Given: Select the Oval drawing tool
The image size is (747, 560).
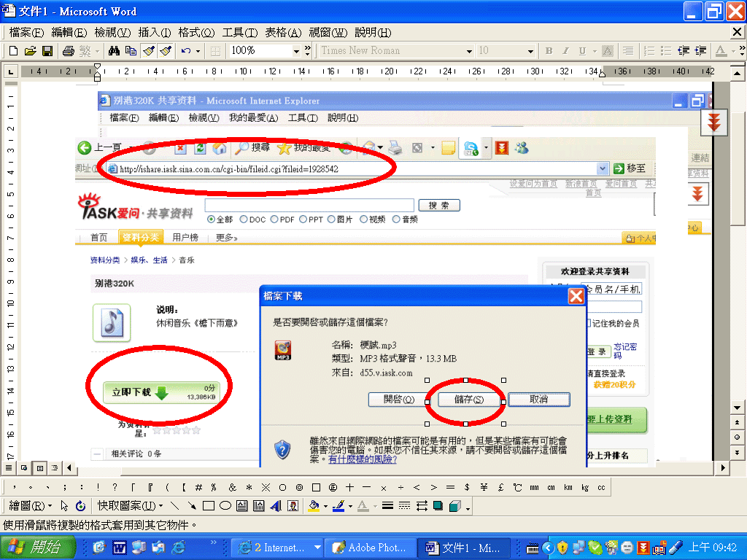Looking at the screenshot, I should click(225, 506).
